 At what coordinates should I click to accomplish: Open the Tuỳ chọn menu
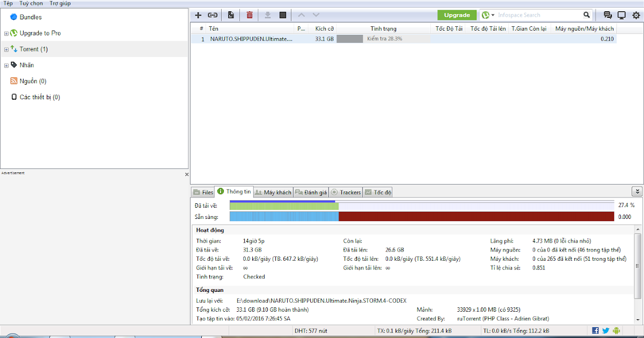(x=31, y=3)
